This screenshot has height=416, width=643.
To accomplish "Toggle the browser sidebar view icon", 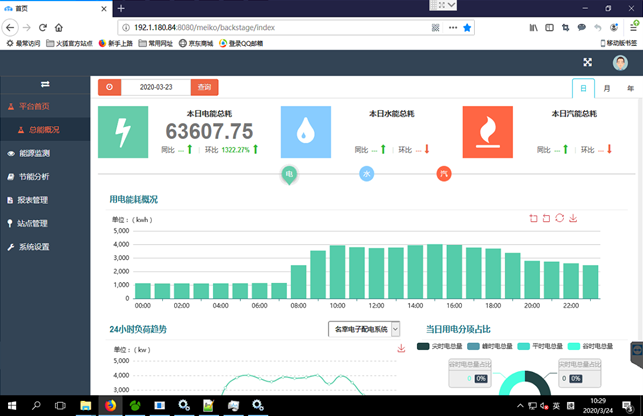I will coord(549,27).
